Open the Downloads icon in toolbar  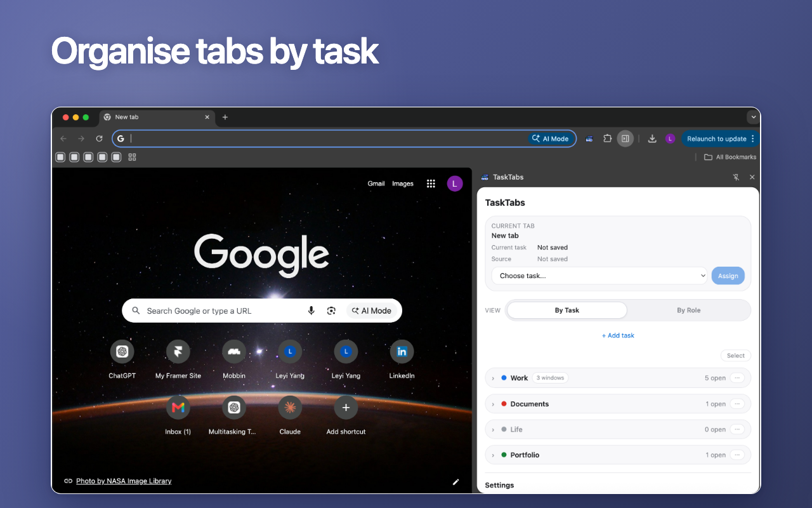coord(652,138)
